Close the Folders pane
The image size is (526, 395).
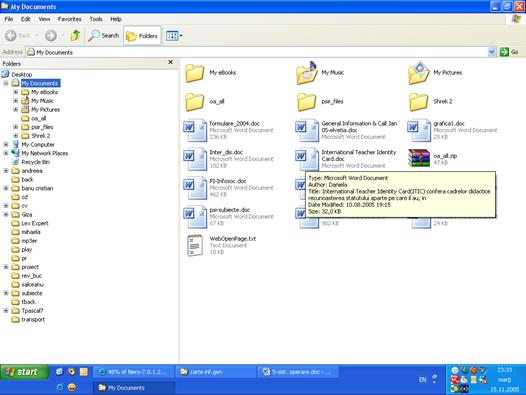[x=170, y=62]
